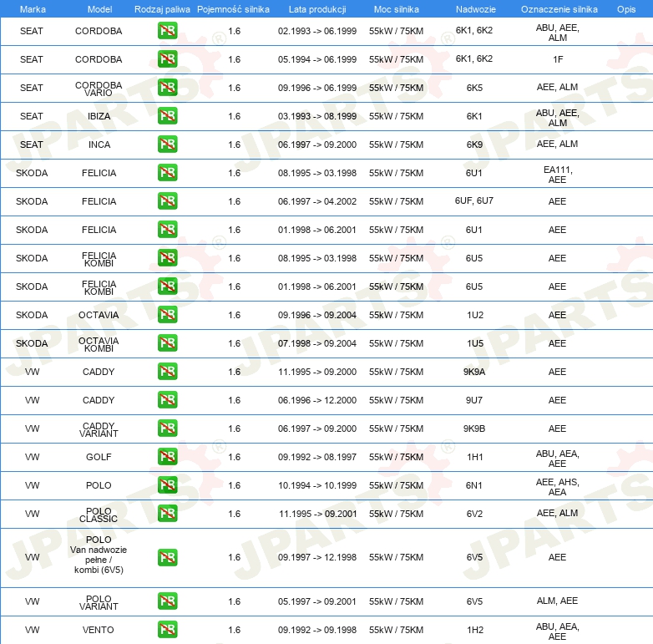Viewport: 653px width, 644px height.
Task: Click the body code 1U2
Action: coord(475,315)
